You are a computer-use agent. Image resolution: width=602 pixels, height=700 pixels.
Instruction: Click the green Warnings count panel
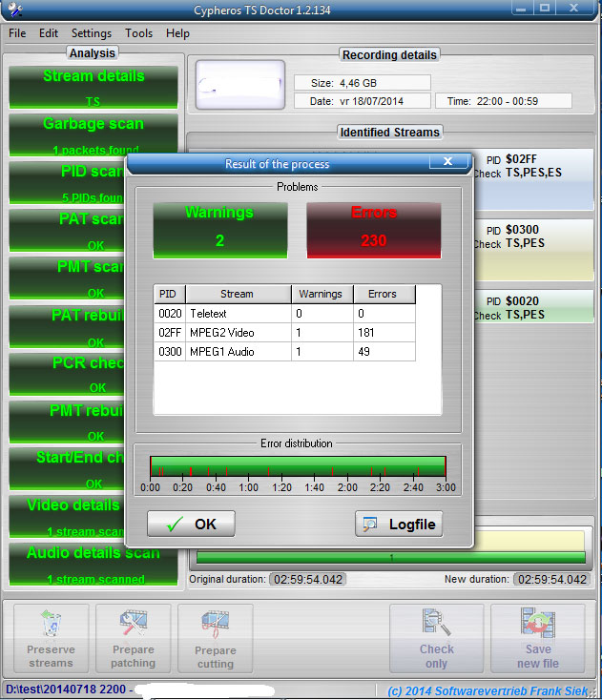[220, 231]
